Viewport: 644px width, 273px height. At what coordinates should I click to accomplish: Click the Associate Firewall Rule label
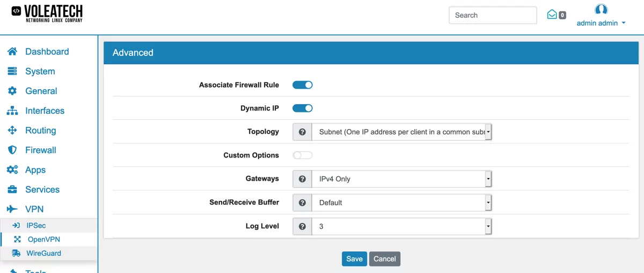(239, 85)
